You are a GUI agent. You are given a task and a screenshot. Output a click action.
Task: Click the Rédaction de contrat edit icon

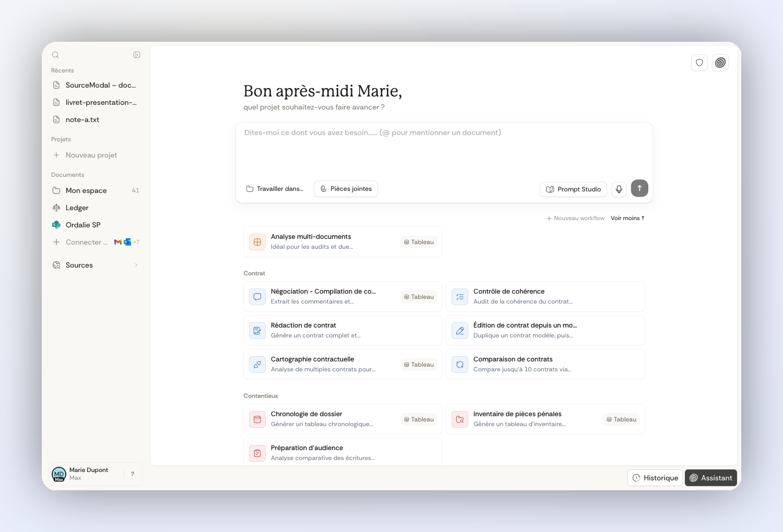point(257,331)
